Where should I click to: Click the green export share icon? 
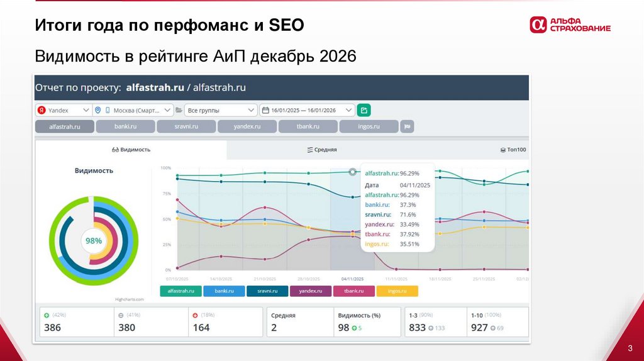pyautogui.click(x=364, y=110)
